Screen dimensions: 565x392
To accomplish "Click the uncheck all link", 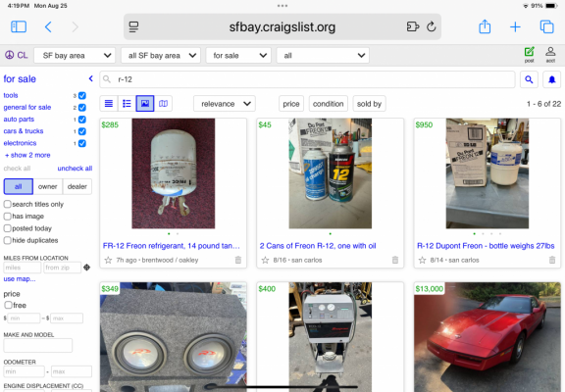I will click(75, 169).
